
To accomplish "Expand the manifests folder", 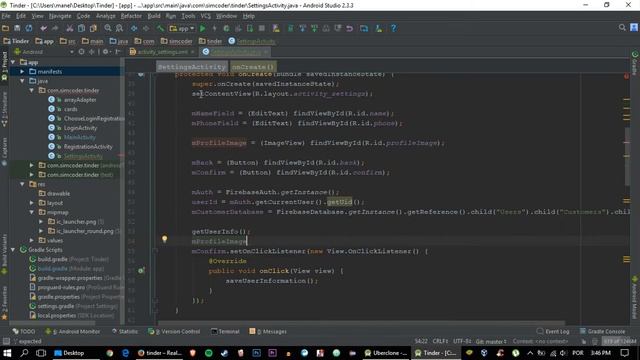I will 22,71.
